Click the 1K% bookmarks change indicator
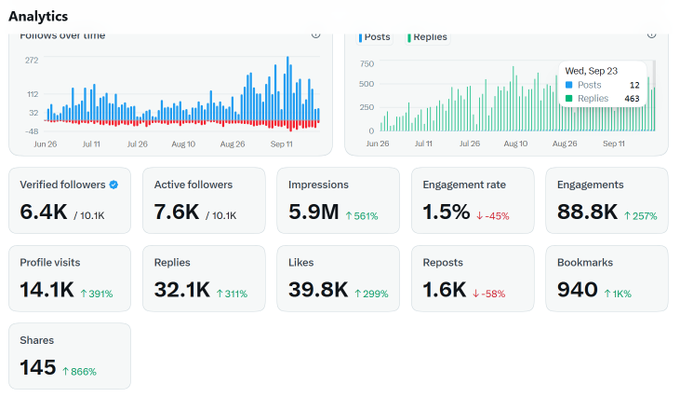Screen dimensions: 680x397 pos(618,294)
